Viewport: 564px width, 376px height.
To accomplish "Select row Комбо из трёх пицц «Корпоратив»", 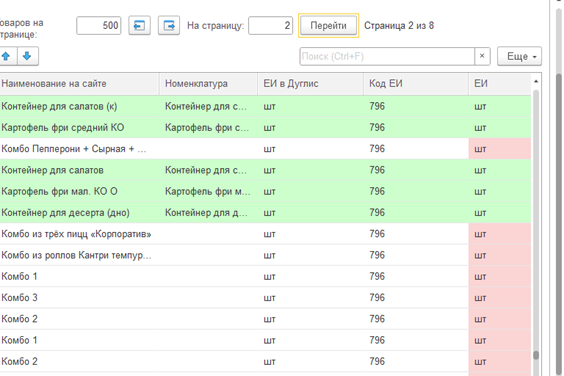I will coord(265,234).
